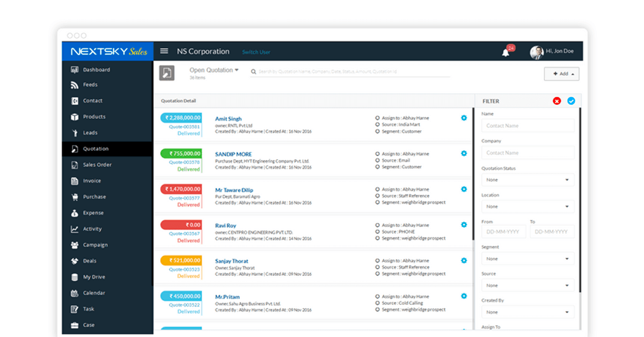Apply filter with the blue checkmark icon
Viewport: 644px width, 337px height.
point(571,101)
